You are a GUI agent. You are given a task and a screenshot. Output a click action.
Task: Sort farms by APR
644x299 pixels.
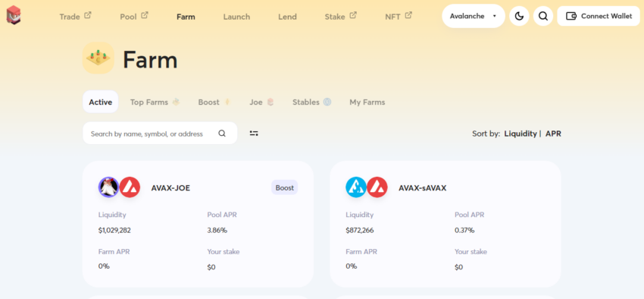click(x=553, y=134)
